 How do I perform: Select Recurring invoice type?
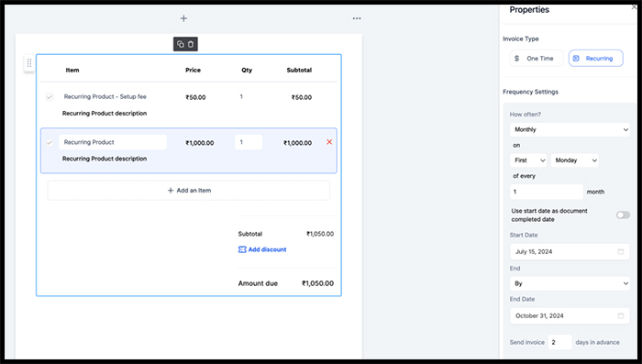(596, 58)
